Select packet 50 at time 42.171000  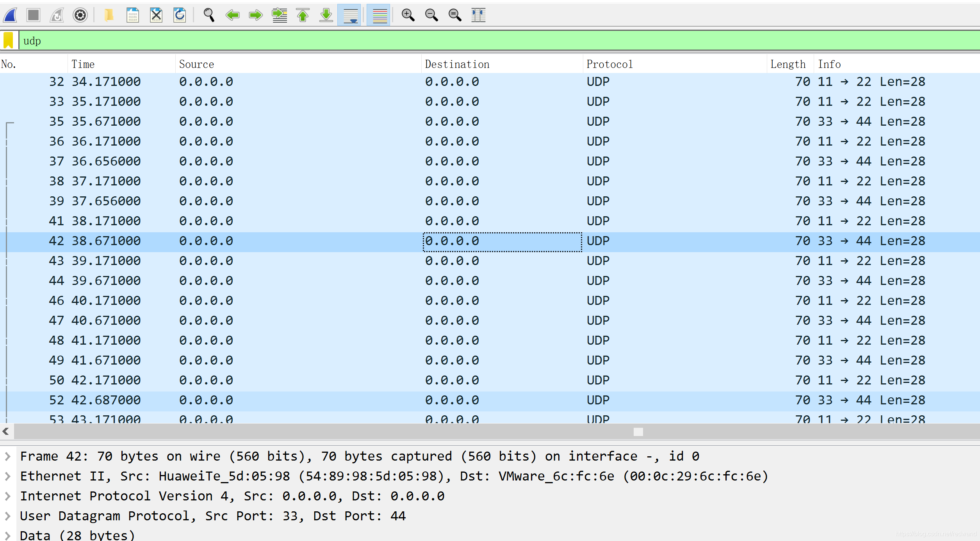click(490, 380)
